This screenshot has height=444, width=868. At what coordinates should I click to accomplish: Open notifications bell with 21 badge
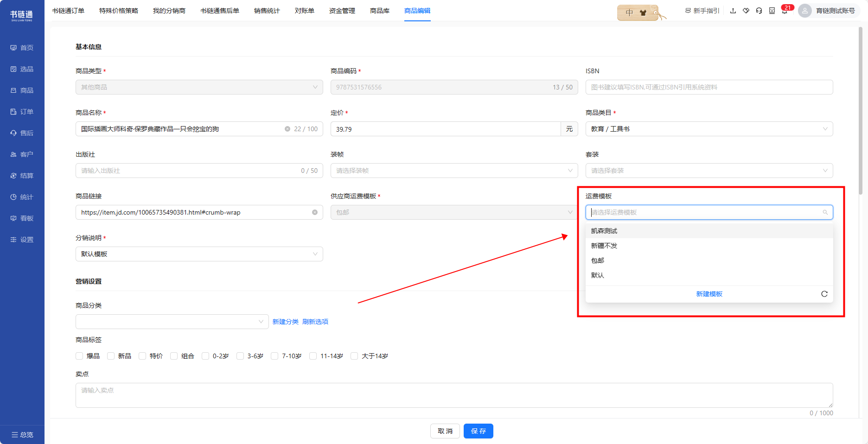coord(785,11)
